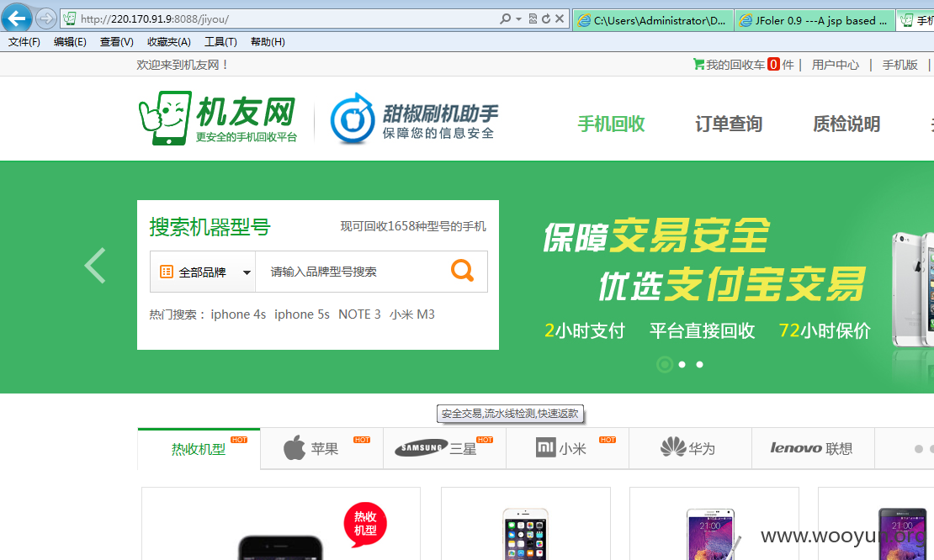Click the URL address field
934x560 pixels.
click(x=286, y=19)
